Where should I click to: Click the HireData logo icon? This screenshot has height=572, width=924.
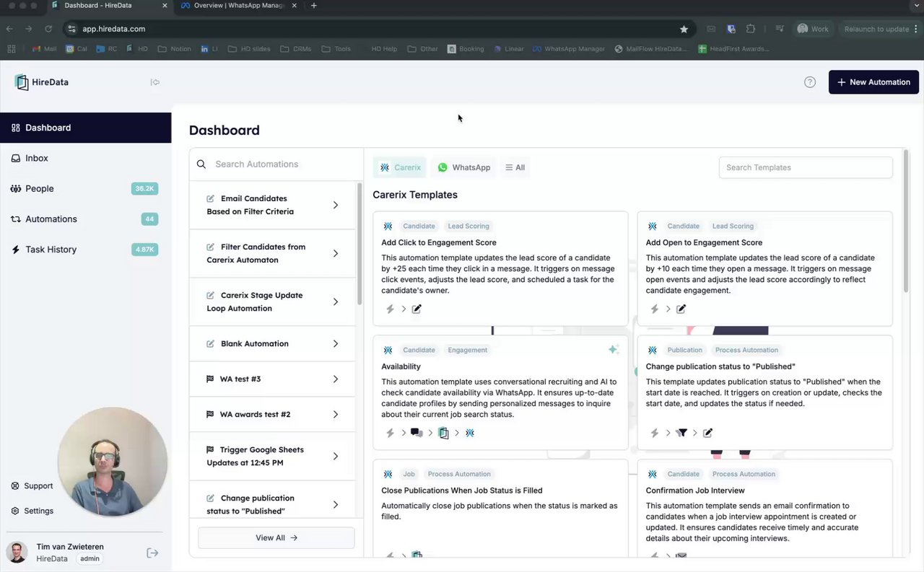(x=22, y=82)
